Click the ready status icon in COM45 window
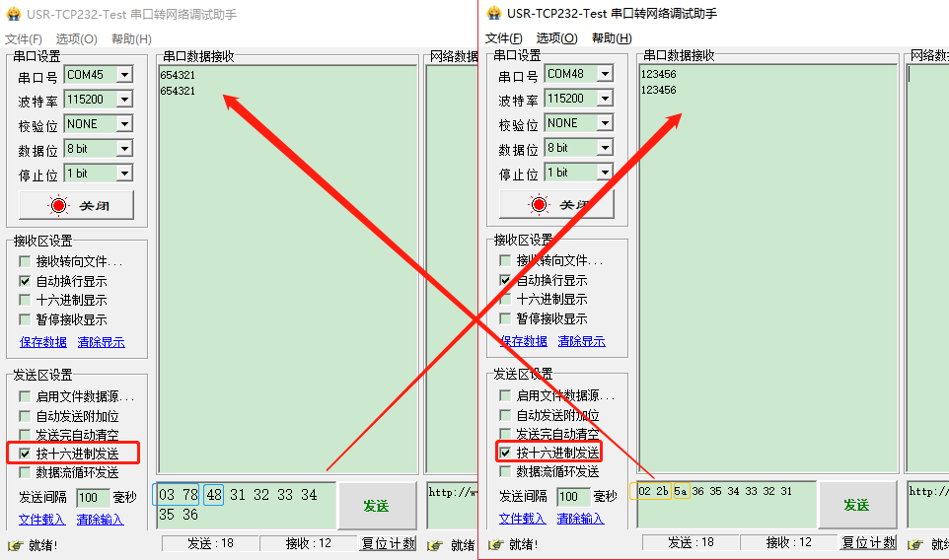The image size is (949, 560). [14, 544]
